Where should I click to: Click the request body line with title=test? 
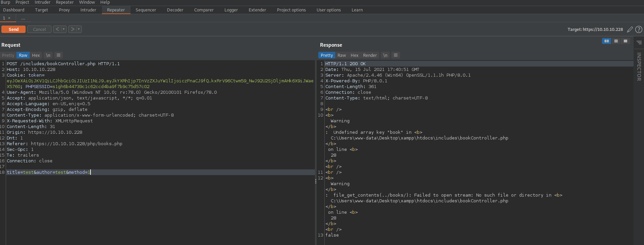tap(160, 172)
